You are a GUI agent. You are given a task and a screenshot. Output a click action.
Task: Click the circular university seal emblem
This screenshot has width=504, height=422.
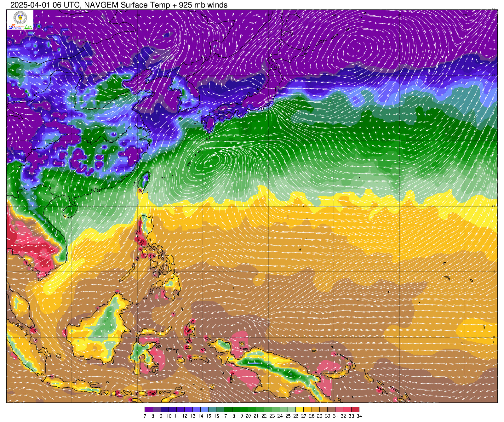point(20,17)
